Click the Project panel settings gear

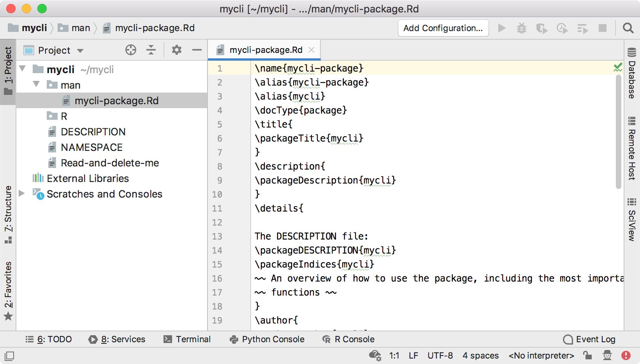(x=176, y=50)
